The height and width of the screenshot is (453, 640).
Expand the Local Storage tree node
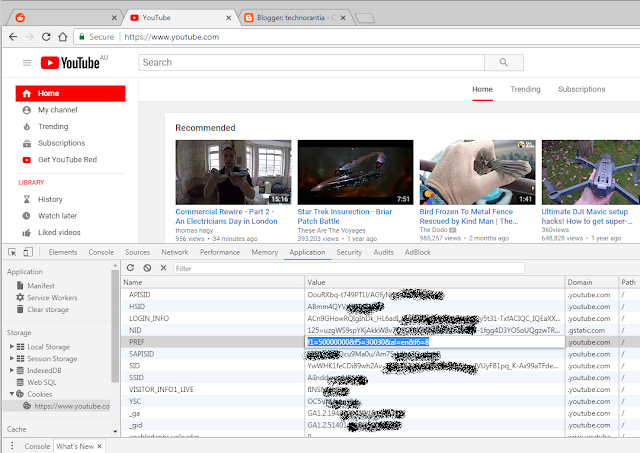[x=11, y=346]
